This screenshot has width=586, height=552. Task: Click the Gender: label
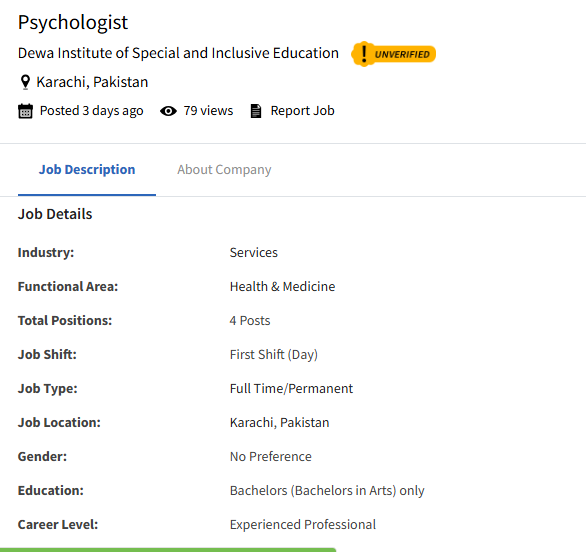click(x=42, y=457)
